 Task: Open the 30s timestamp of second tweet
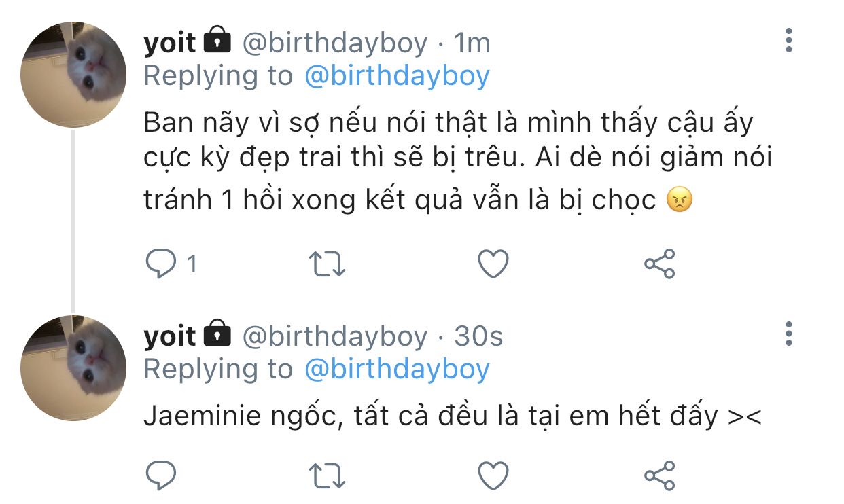tap(478, 336)
